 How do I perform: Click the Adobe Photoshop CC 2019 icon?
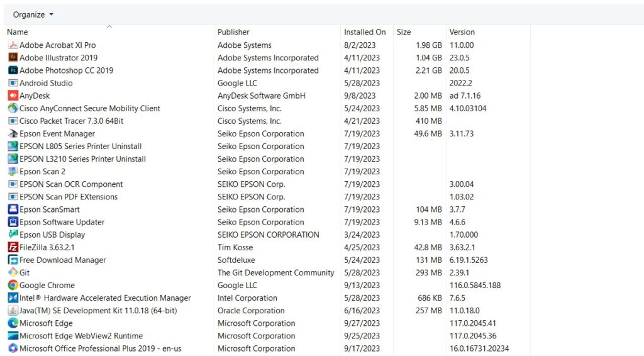point(13,70)
